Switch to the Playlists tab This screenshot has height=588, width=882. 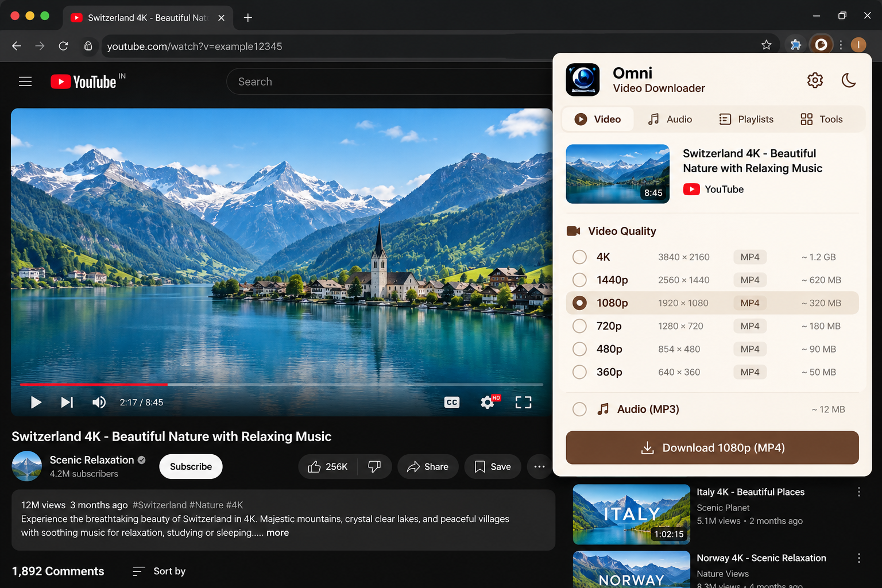click(x=746, y=119)
